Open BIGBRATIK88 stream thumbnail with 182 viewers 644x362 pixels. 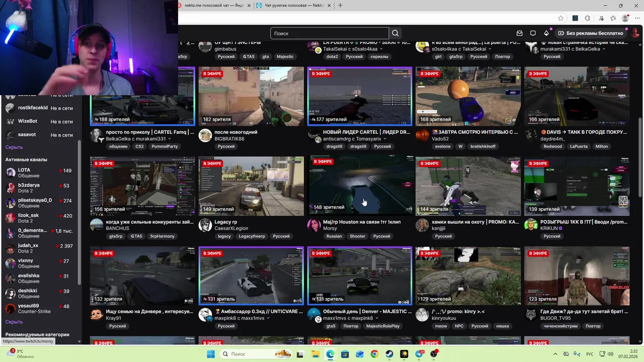pos(251,96)
